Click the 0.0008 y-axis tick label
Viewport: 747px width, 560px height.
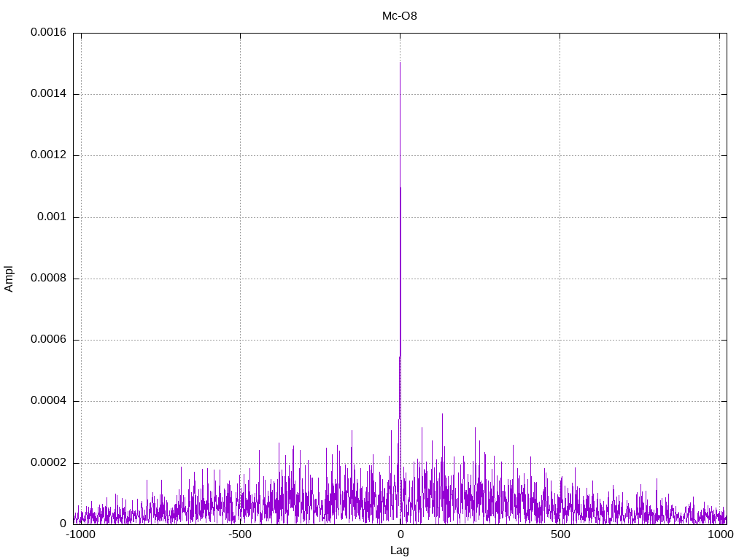tap(48, 279)
